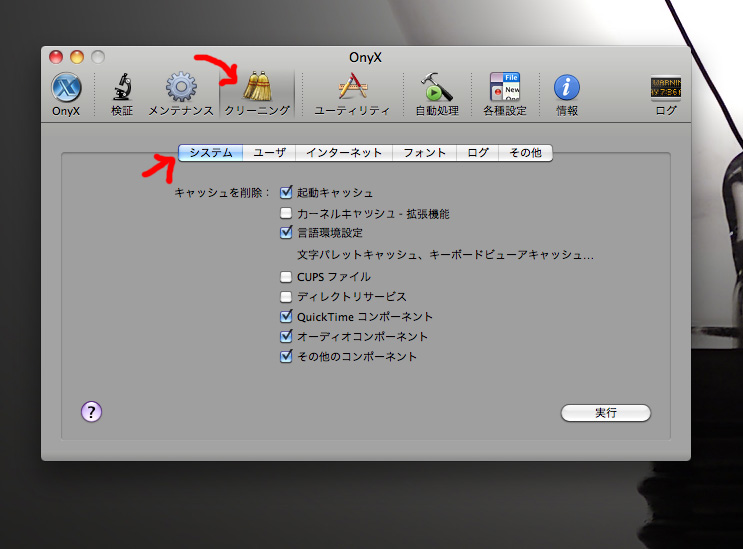This screenshot has width=743, height=549.
Task: Switch to the ユーザ tab
Action: pyautogui.click(x=269, y=153)
